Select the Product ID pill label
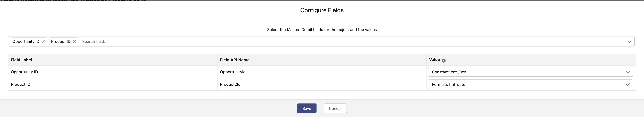 [61, 42]
